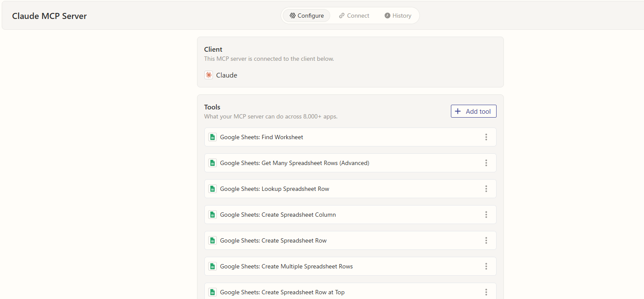Open options menu for Create Multiple Spreadsheet Rows
This screenshot has width=644, height=299.
tap(486, 266)
